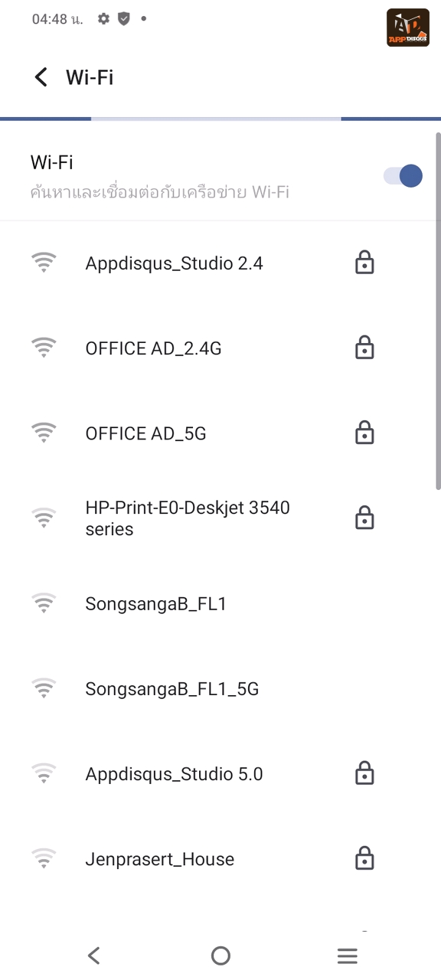The width and height of the screenshot is (441, 980).
Task: Turn off the Wi-Fi switch
Action: 403,175
